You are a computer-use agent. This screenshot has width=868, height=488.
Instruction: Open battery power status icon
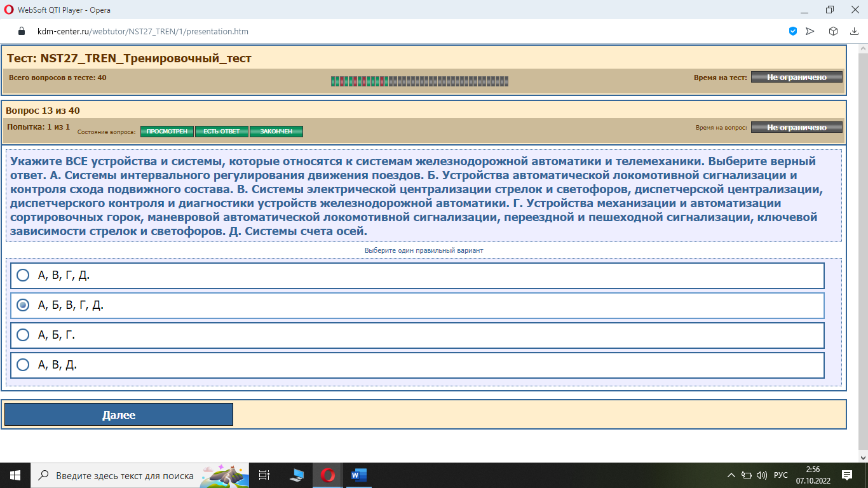(747, 475)
